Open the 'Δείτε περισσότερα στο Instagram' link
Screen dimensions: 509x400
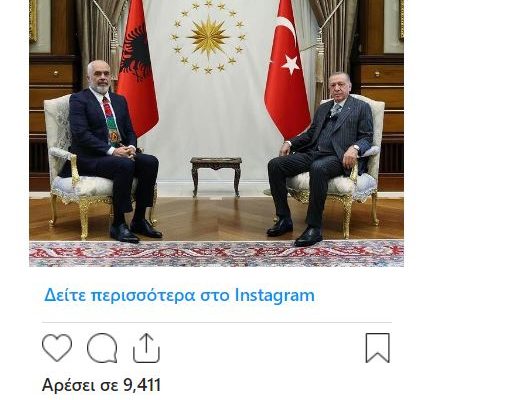point(179,295)
